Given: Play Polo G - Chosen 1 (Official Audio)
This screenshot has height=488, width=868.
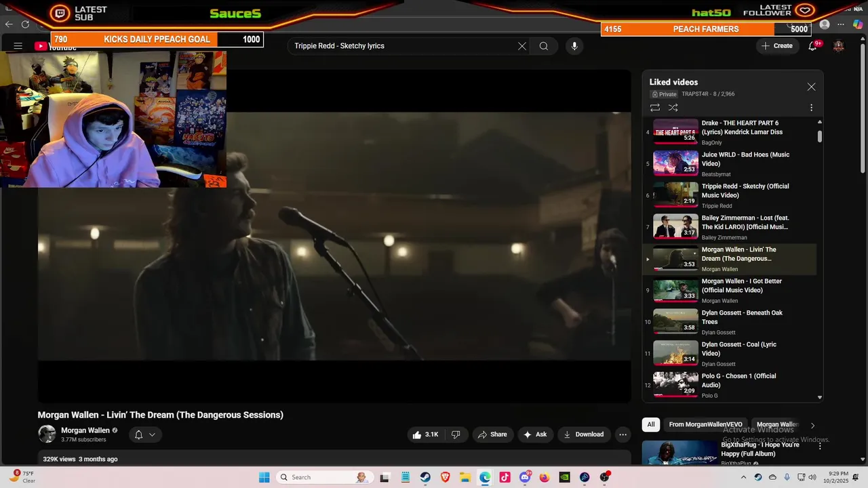Looking at the screenshot, I should pos(729,385).
